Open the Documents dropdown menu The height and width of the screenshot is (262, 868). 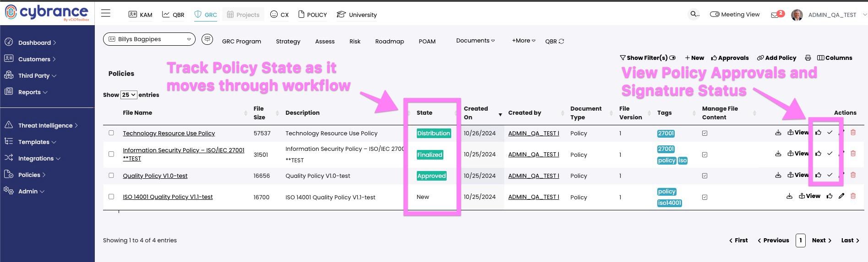(x=475, y=40)
